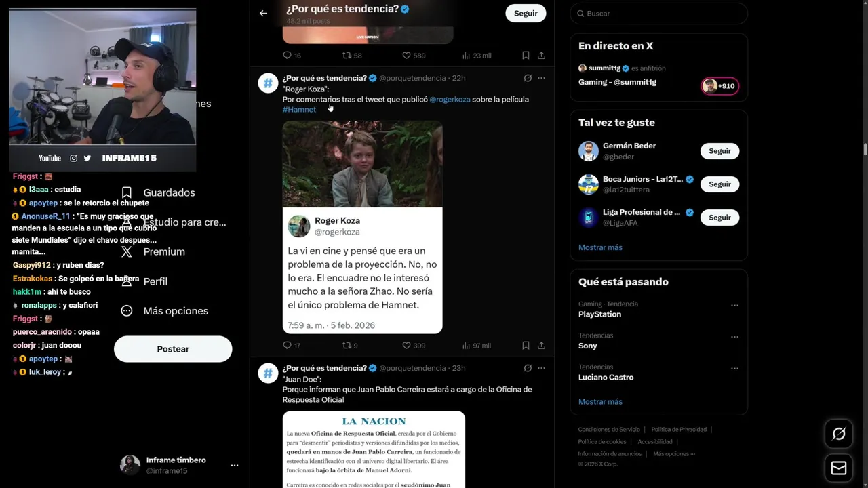868x488 pixels.
Task: Open the La Nacion article image
Action: click(x=374, y=449)
